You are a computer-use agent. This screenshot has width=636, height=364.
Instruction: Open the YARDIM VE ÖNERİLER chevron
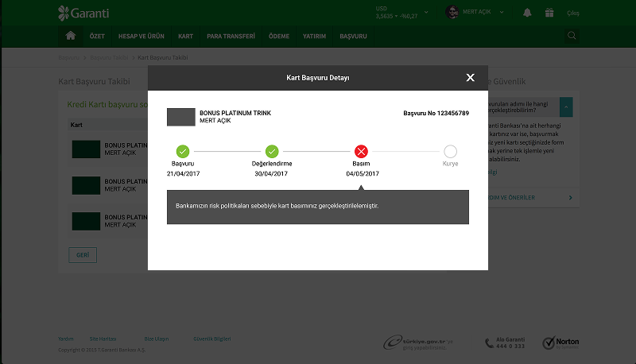[570, 197]
